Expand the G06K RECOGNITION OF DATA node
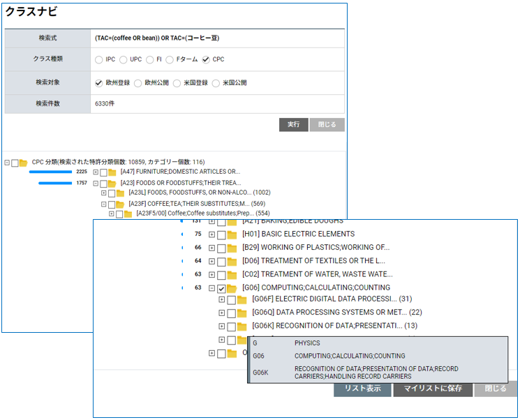Screen dimensions: 520x420 (222, 326)
